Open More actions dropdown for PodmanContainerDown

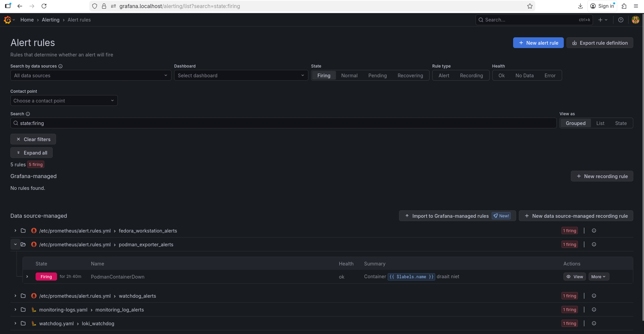[599, 277]
